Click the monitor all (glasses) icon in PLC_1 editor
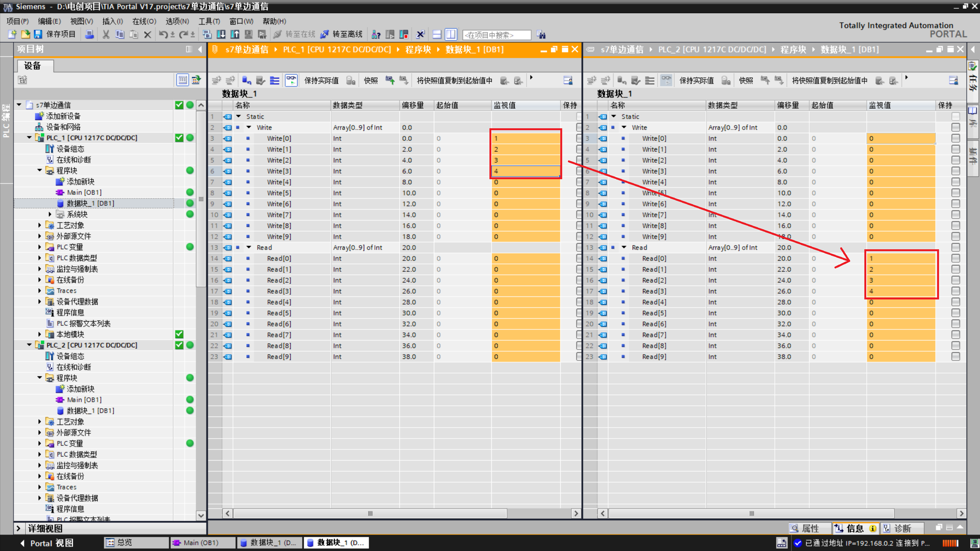Screen dimensions: 980x551 click(x=291, y=80)
